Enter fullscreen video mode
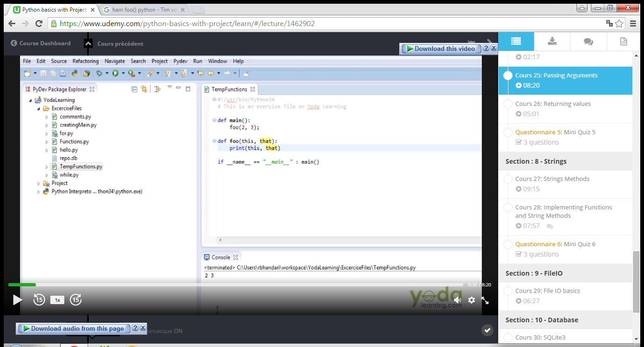The width and height of the screenshot is (644, 347). pos(485,300)
